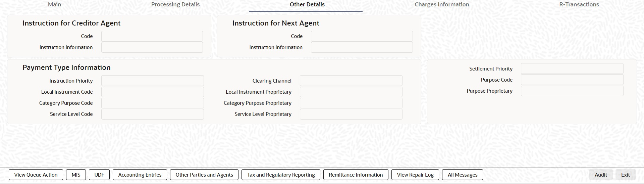Click the Audit button

[x=601, y=175]
